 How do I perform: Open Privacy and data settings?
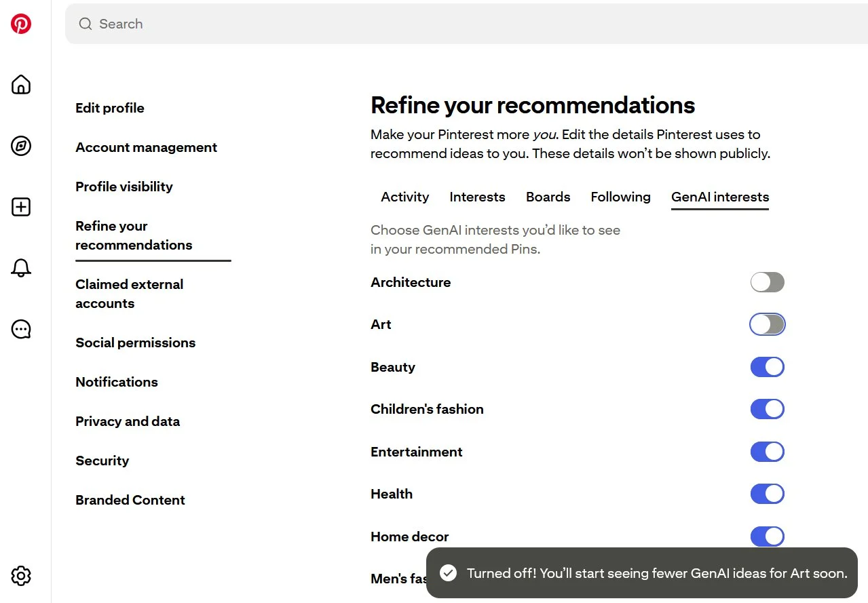(128, 421)
